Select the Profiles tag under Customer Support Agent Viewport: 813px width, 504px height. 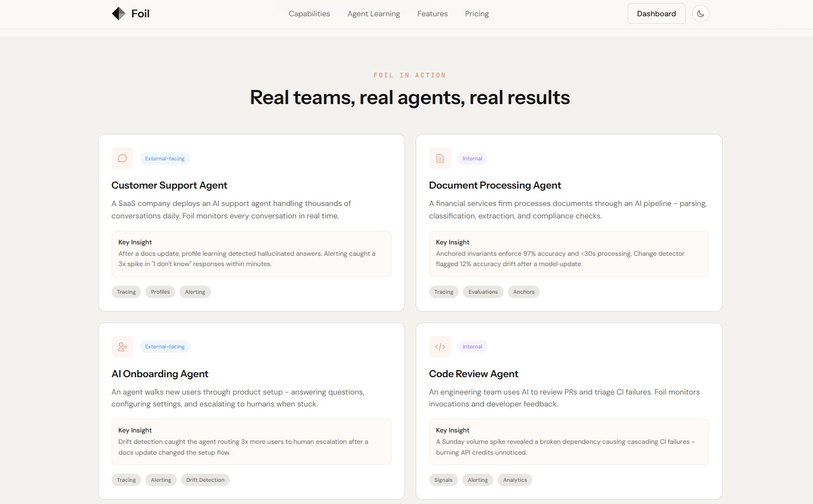tap(160, 292)
